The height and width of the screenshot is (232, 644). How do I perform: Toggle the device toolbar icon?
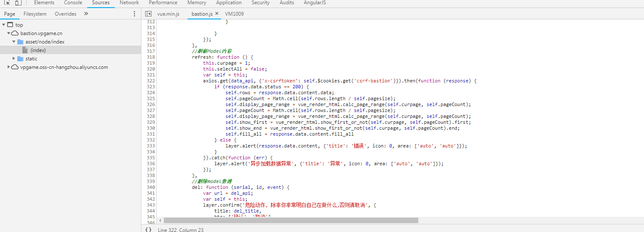tap(18, 3)
